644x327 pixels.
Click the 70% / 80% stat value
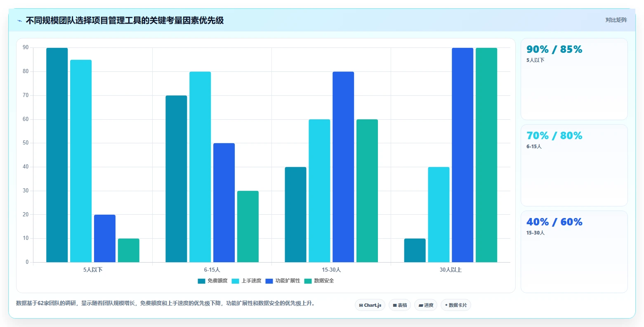[554, 136]
